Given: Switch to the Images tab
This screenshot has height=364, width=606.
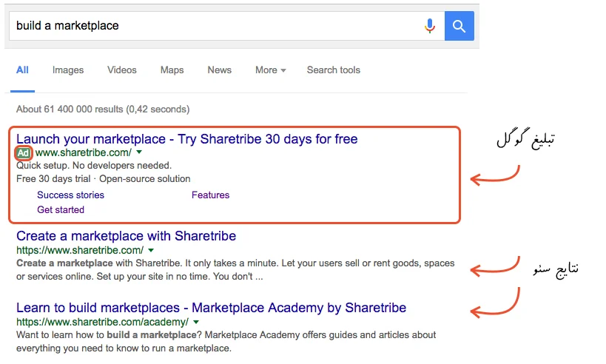Looking at the screenshot, I should coord(68,70).
